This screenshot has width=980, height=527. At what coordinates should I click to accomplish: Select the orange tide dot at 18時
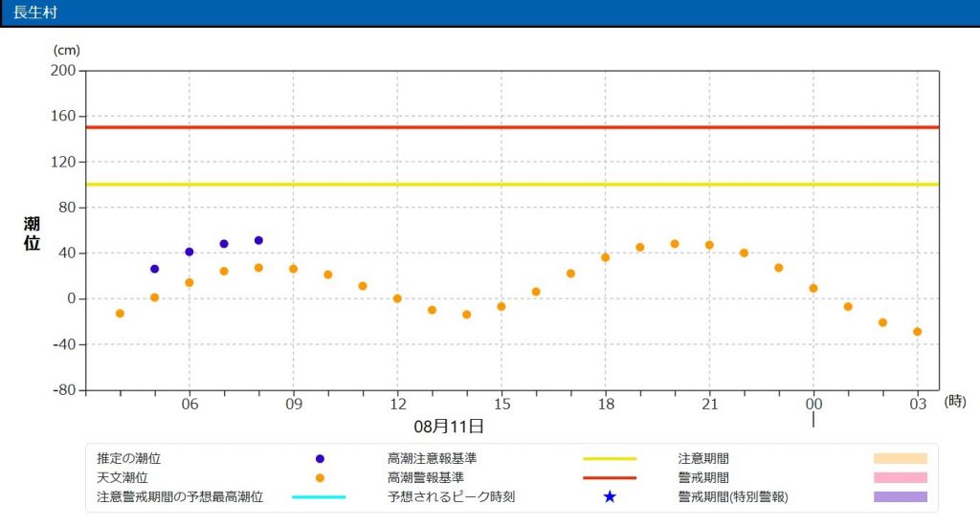605,257
